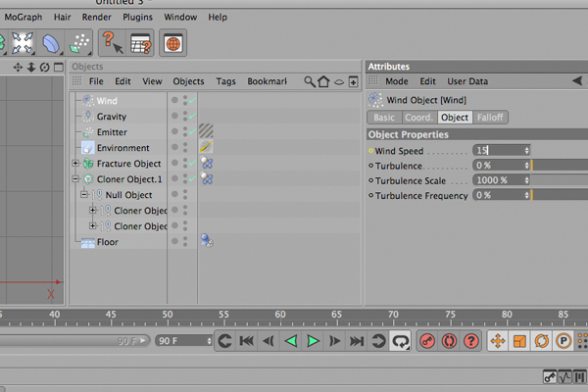
Task: Click the Turbulence Scale stepper arrows
Action: (x=527, y=180)
